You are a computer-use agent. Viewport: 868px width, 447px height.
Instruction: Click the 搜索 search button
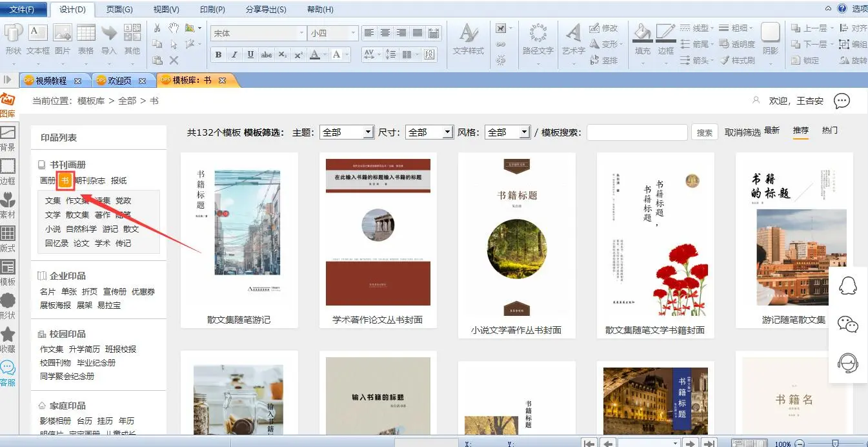[705, 132]
